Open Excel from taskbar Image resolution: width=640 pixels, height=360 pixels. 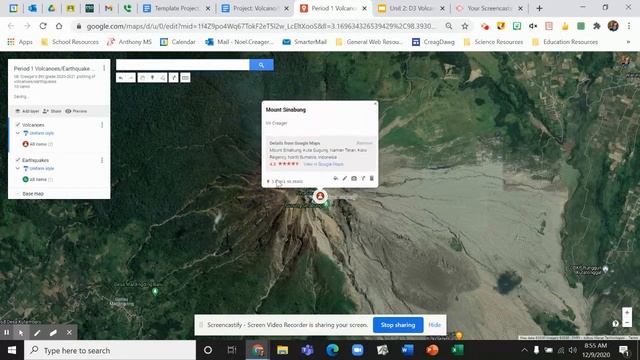(x=458, y=350)
